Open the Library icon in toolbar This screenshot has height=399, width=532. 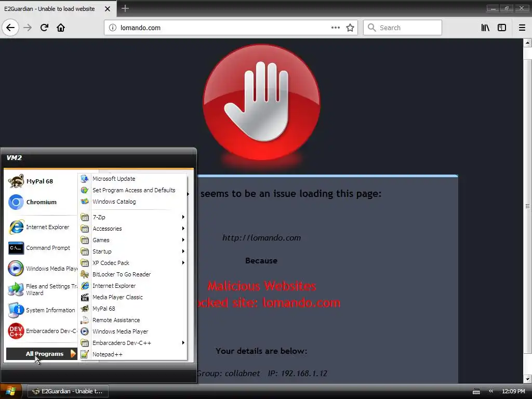(x=485, y=28)
